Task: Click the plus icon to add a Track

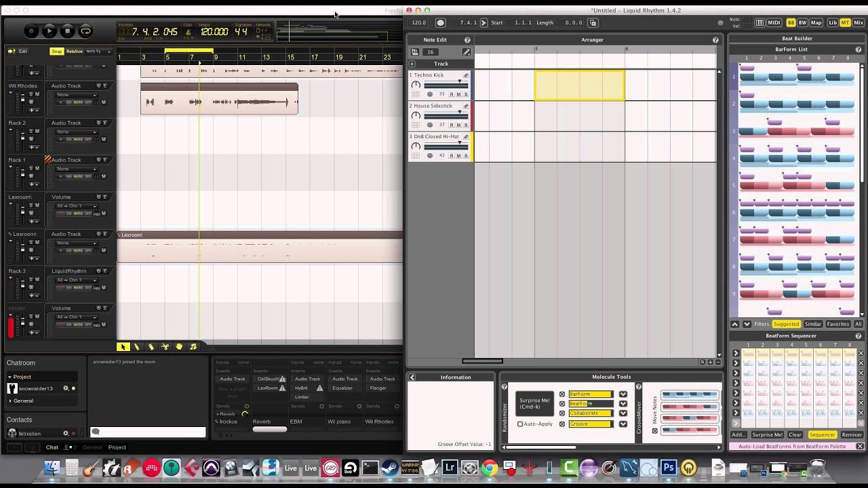Action: (412, 63)
